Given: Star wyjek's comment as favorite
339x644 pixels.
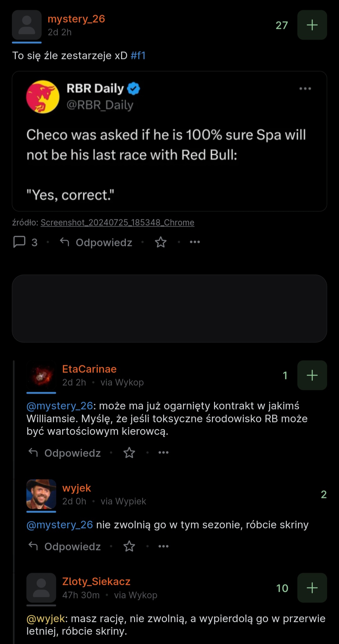Looking at the screenshot, I should (x=129, y=546).
